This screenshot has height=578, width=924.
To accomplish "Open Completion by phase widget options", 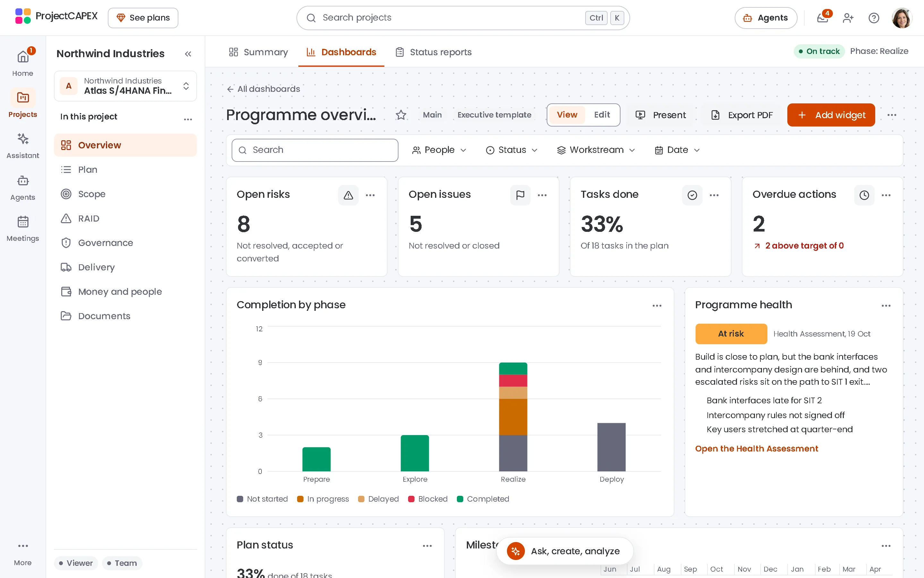I will coord(657,305).
